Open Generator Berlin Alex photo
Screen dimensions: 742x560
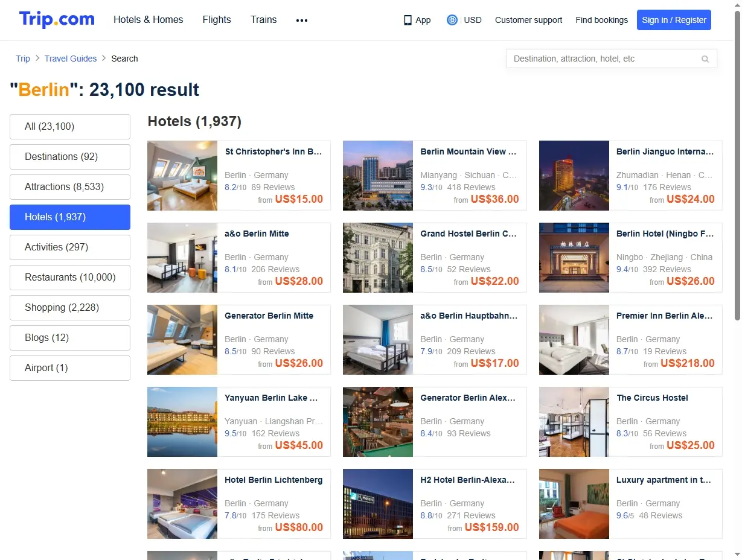pos(378,422)
